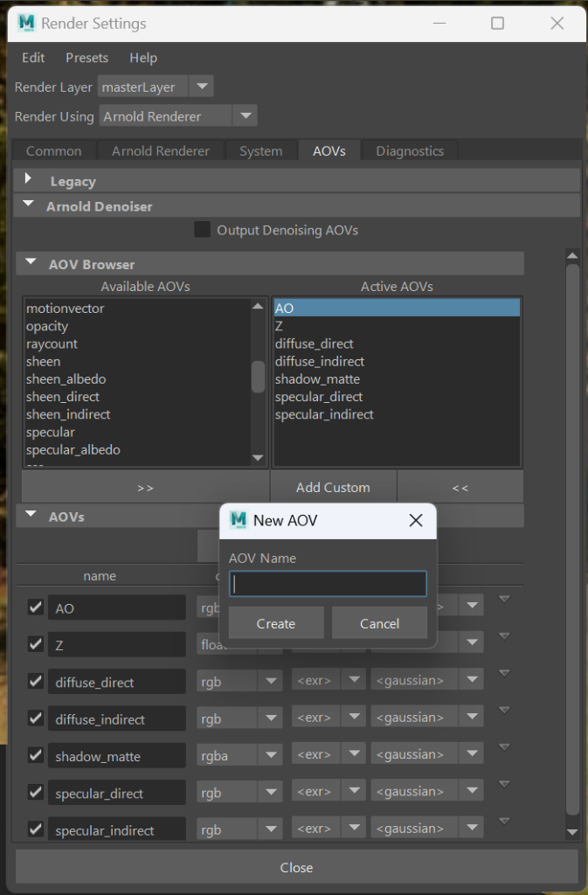Click the << remove AOV button
This screenshot has height=895, width=588.
coord(460,487)
